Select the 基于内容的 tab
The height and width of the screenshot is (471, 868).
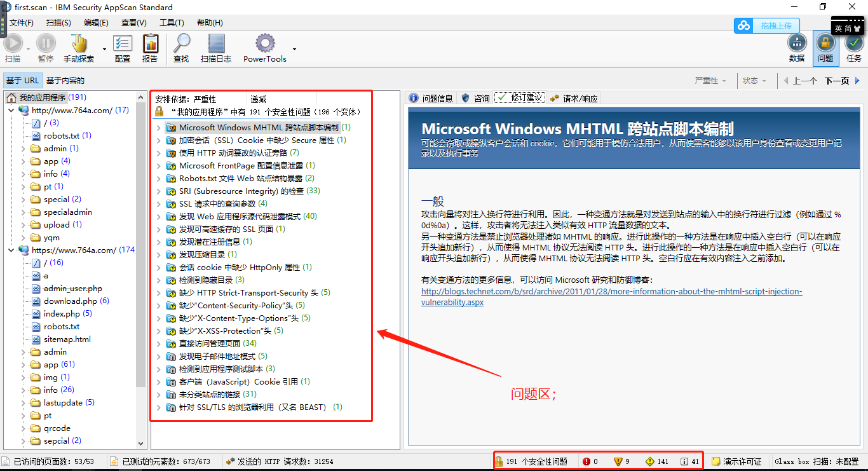65,81
